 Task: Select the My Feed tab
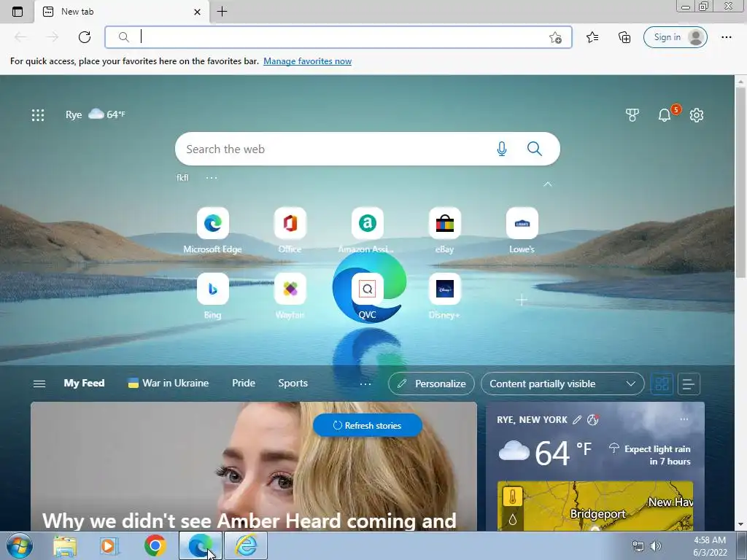pyautogui.click(x=84, y=383)
